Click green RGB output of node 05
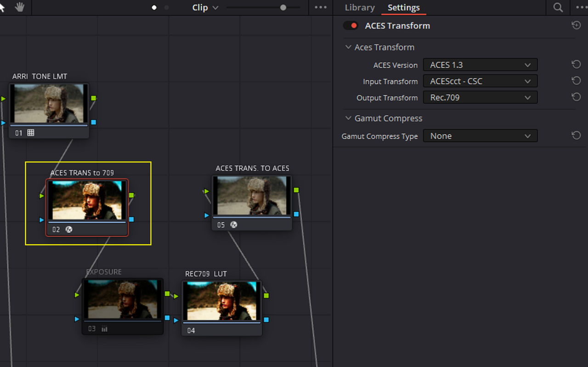Screen dimensions: 588x367 tap(296, 190)
